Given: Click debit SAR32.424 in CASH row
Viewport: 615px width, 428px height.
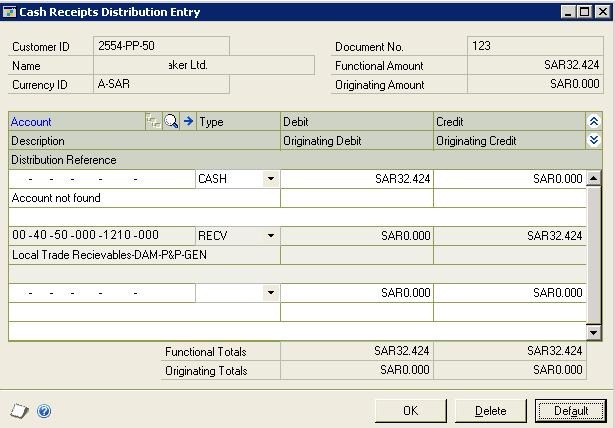Looking at the screenshot, I should [357, 179].
